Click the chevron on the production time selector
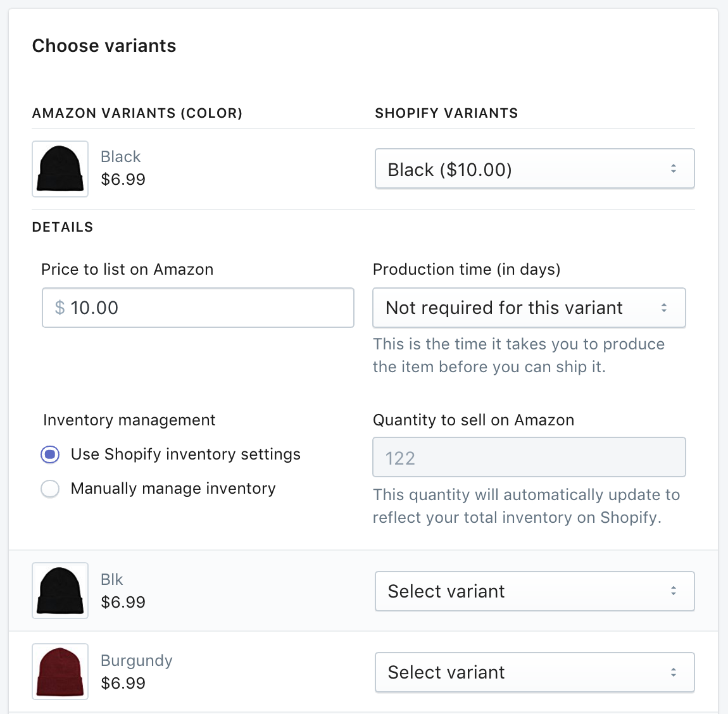Image resolution: width=728 pixels, height=714 pixels. pos(664,308)
